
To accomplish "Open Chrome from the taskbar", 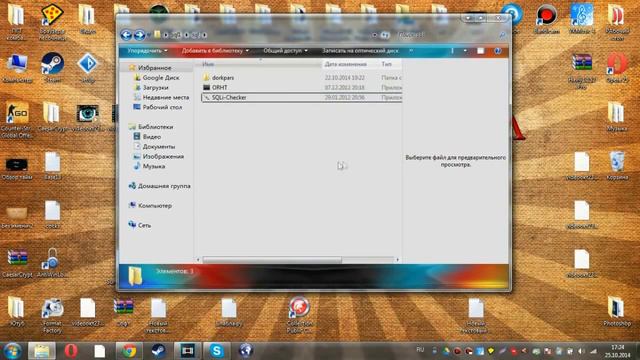I will 129,351.
